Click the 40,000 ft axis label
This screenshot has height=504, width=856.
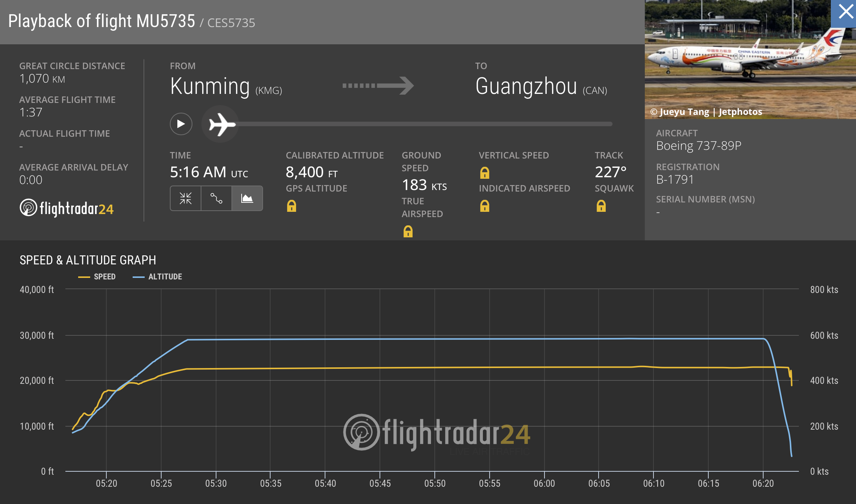pos(37,290)
